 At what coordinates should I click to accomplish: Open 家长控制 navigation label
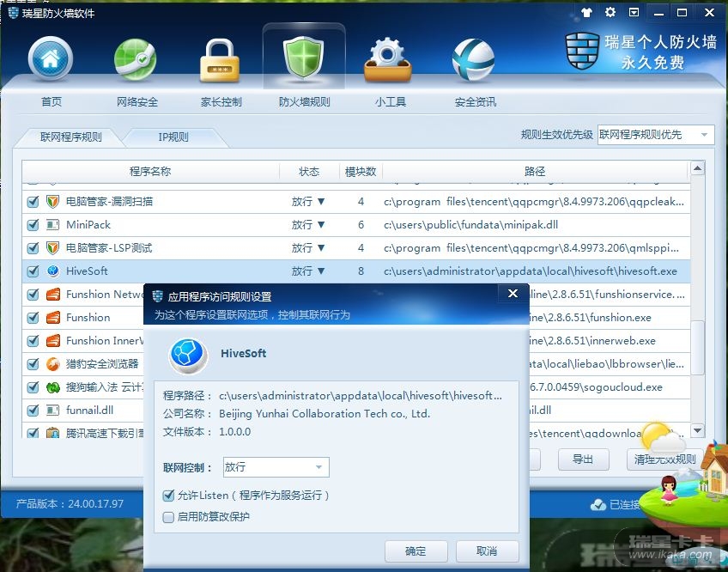click(x=221, y=101)
